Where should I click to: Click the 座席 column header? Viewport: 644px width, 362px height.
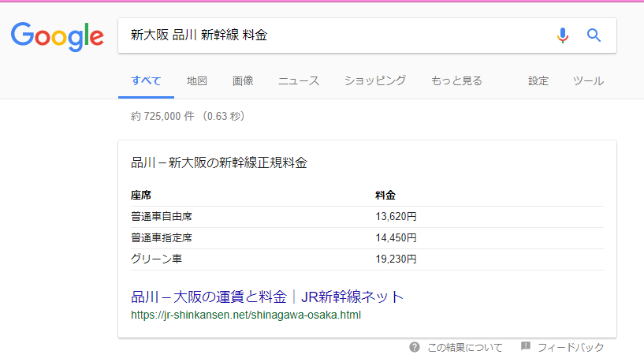pos(141,195)
